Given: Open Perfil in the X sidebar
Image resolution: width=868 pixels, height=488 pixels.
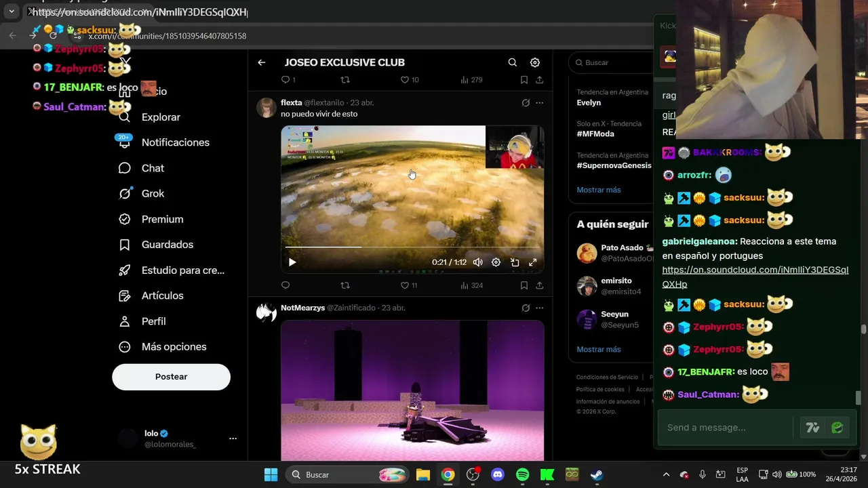Looking at the screenshot, I should tap(142, 321).
